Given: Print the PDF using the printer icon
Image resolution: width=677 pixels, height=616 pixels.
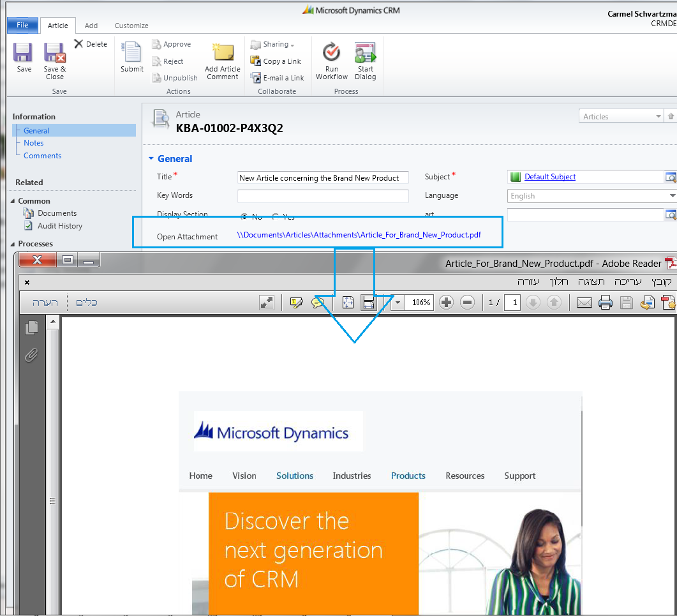Looking at the screenshot, I should pyautogui.click(x=606, y=303).
